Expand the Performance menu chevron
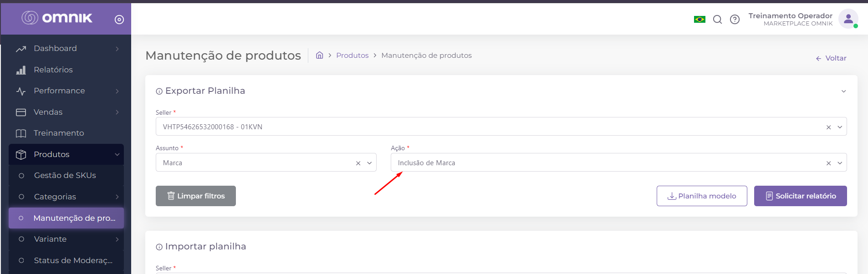 [x=117, y=91]
